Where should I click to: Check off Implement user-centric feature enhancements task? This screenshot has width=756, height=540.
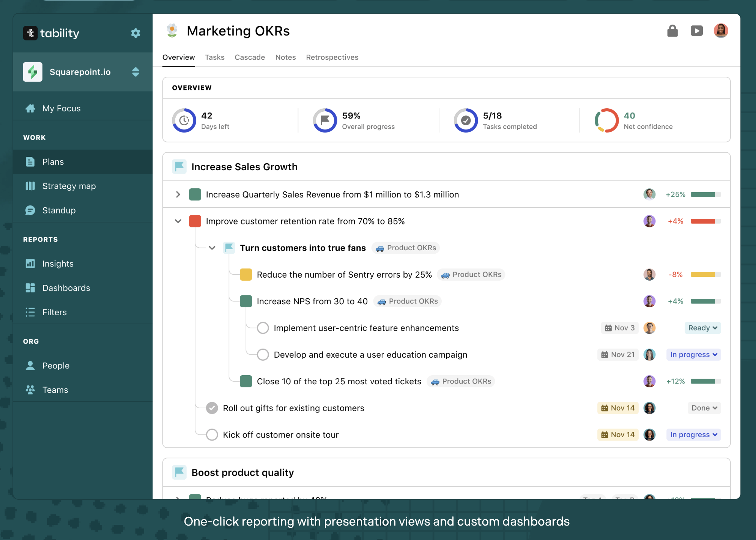point(263,328)
